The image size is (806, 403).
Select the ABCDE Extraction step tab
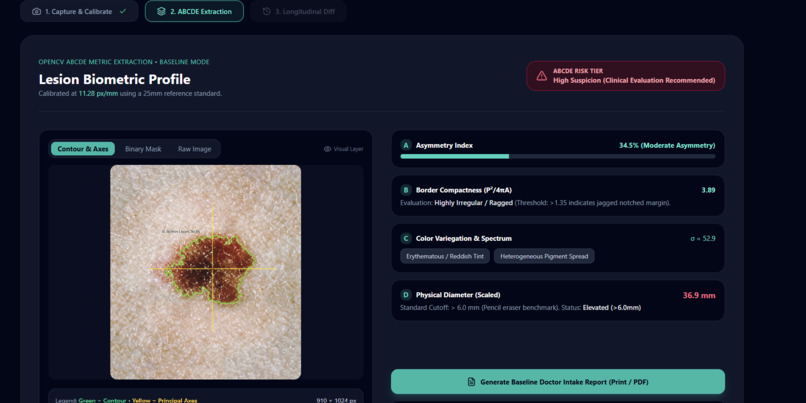click(194, 11)
